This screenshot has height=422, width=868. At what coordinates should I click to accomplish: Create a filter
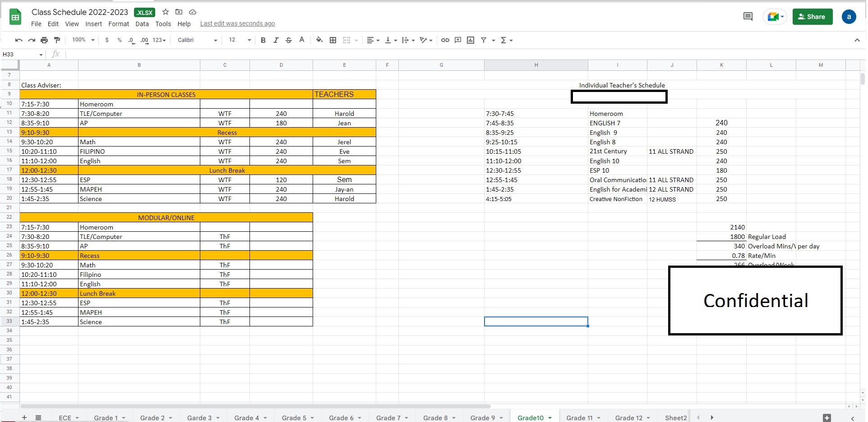click(484, 40)
